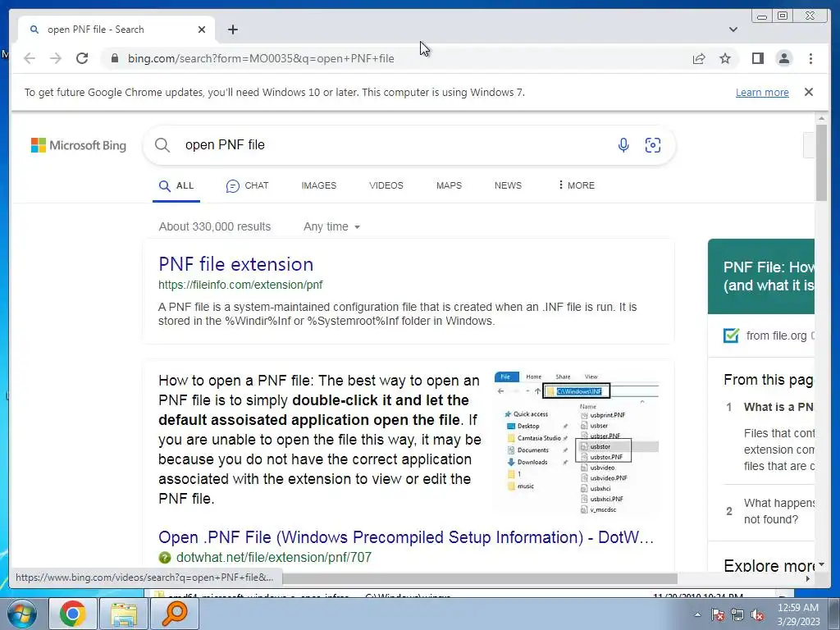Open the Chrome side panel icon
The width and height of the screenshot is (840, 630).
757,58
